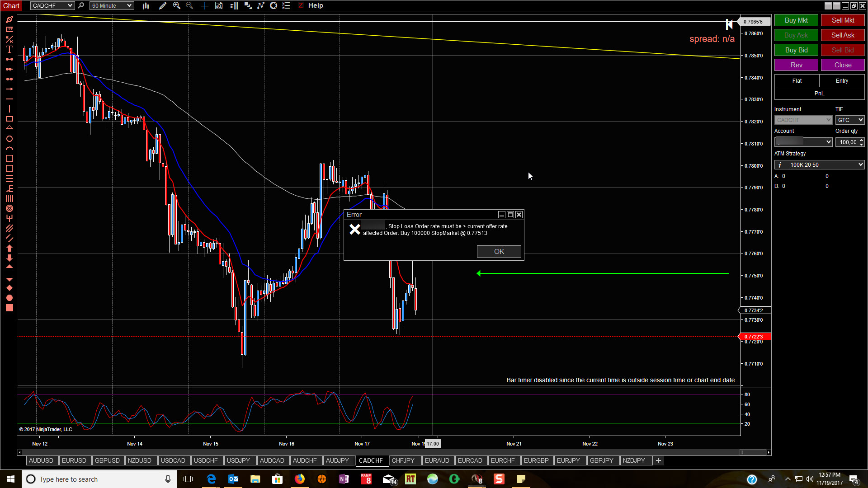
Task: Expand the ATM Strategy dropdown
Action: [860, 164]
